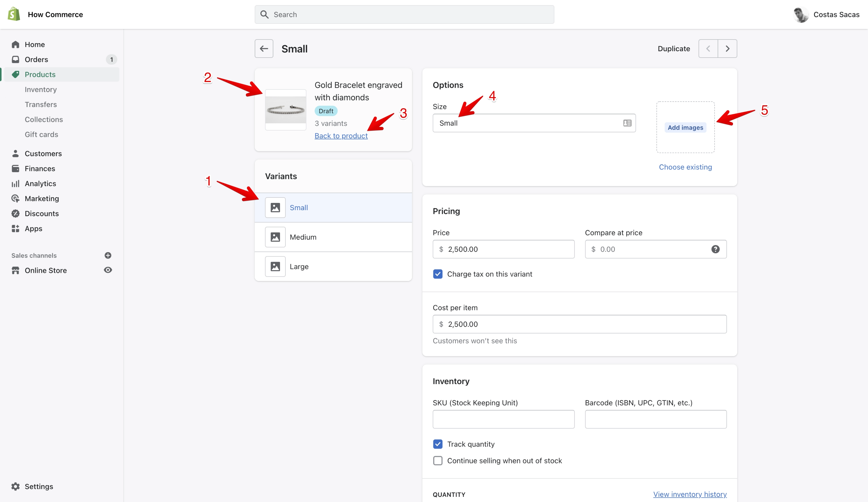This screenshot has height=502, width=868.
Task: Select the Small variant image icon
Action: (x=275, y=207)
